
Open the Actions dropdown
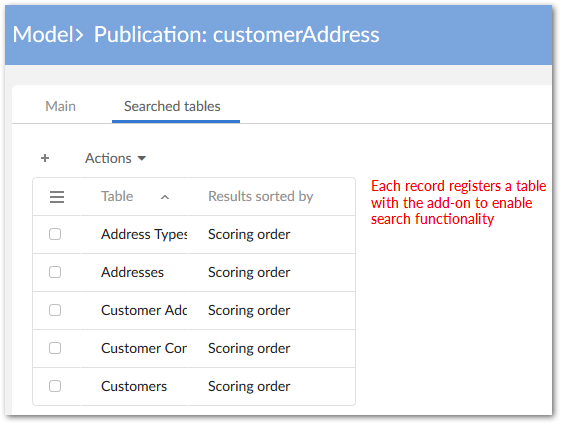click(115, 158)
